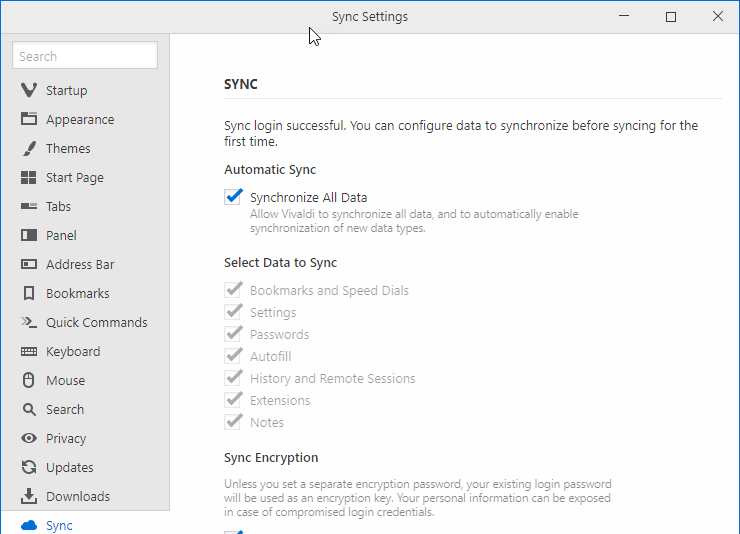Select the Updates settings section
The width and height of the screenshot is (740, 534).
click(x=69, y=468)
